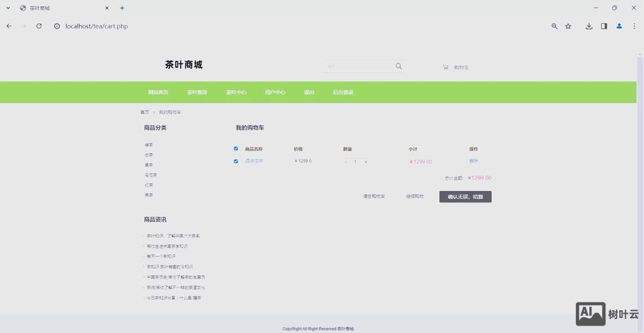Open the sixth news link under 商品资讯
The height and width of the screenshot is (333, 644).
[x=176, y=288]
